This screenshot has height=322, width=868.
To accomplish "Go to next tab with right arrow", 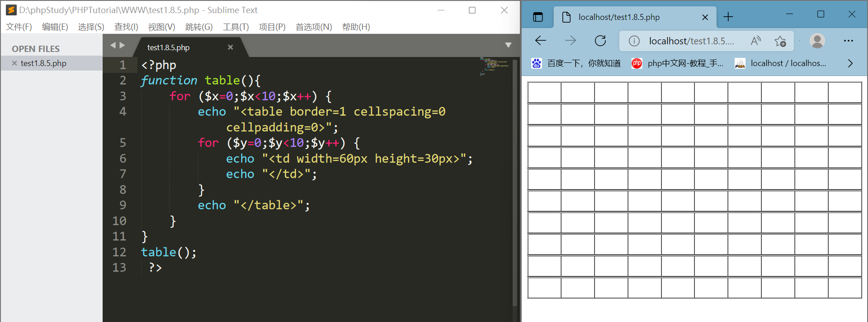I will click(122, 45).
